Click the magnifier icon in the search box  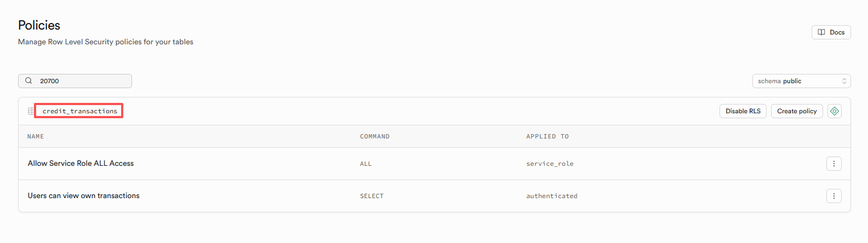click(x=28, y=81)
